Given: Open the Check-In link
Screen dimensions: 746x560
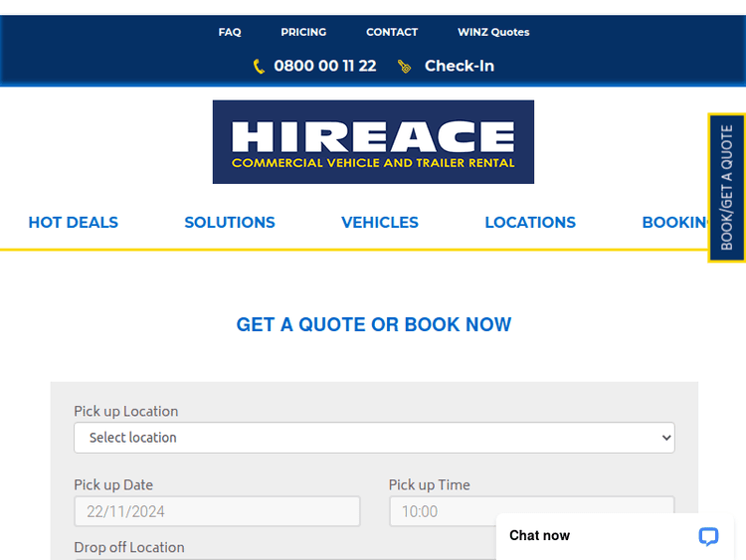Looking at the screenshot, I should click(x=460, y=66).
